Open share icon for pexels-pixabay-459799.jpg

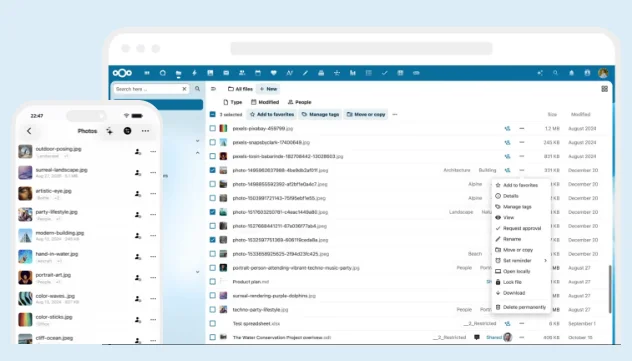(x=507, y=129)
